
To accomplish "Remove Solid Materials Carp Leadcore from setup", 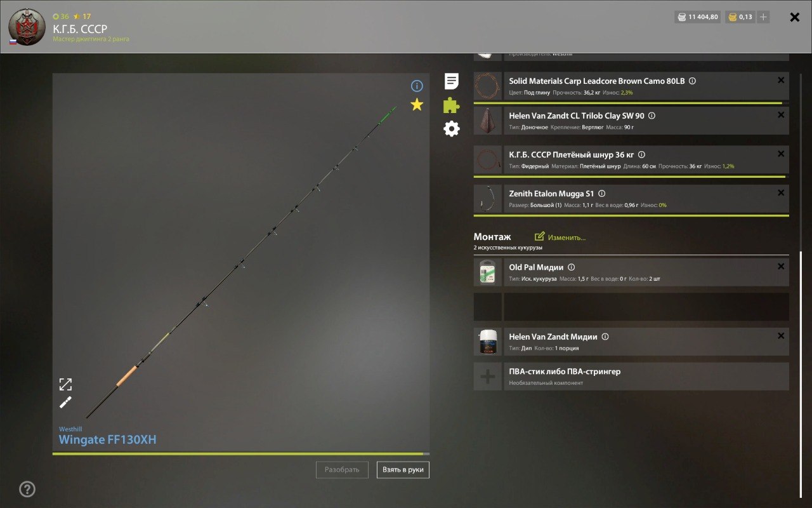I will [x=780, y=80].
